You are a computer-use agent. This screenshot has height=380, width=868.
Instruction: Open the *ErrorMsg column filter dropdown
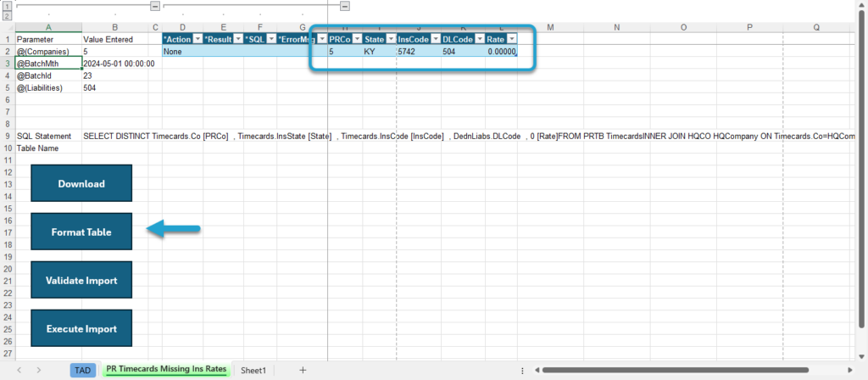pyautogui.click(x=322, y=39)
